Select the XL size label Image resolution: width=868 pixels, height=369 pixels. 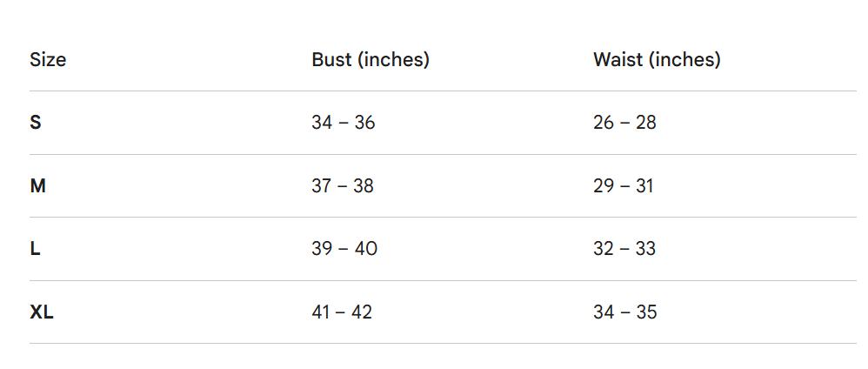coord(42,312)
